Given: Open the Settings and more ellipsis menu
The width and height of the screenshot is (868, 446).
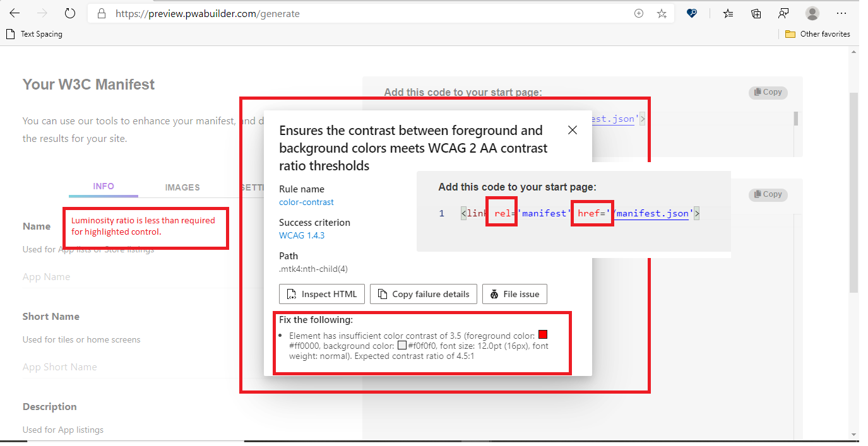Looking at the screenshot, I should click(x=841, y=13).
